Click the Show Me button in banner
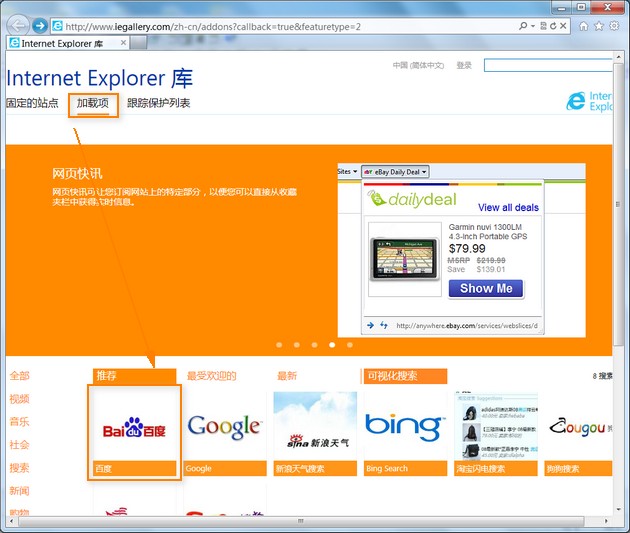Image resolution: width=630 pixels, height=533 pixels. click(486, 288)
